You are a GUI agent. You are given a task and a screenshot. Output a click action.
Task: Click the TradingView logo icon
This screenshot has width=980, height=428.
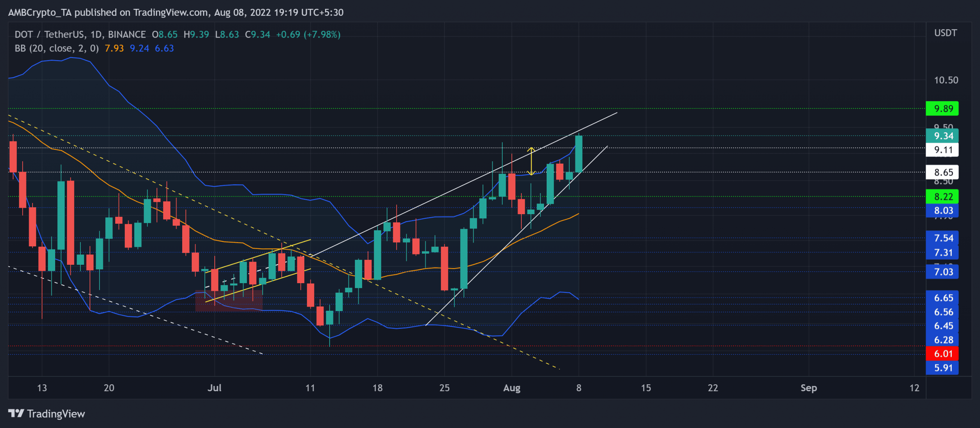pos(16,413)
